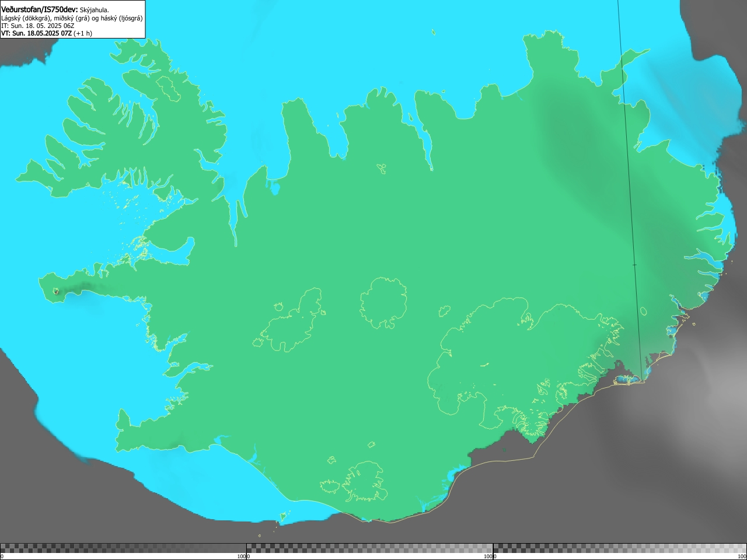Click the medium gray mid-cloud scale bar

[369, 548]
